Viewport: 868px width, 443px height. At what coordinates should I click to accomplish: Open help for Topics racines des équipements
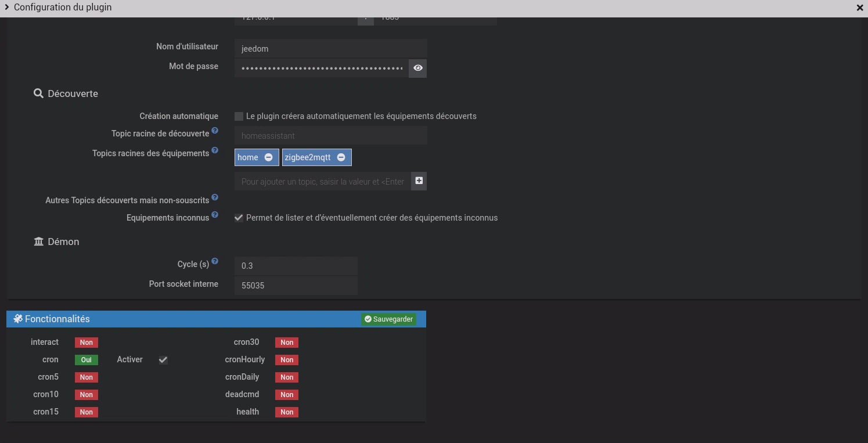[x=215, y=151]
